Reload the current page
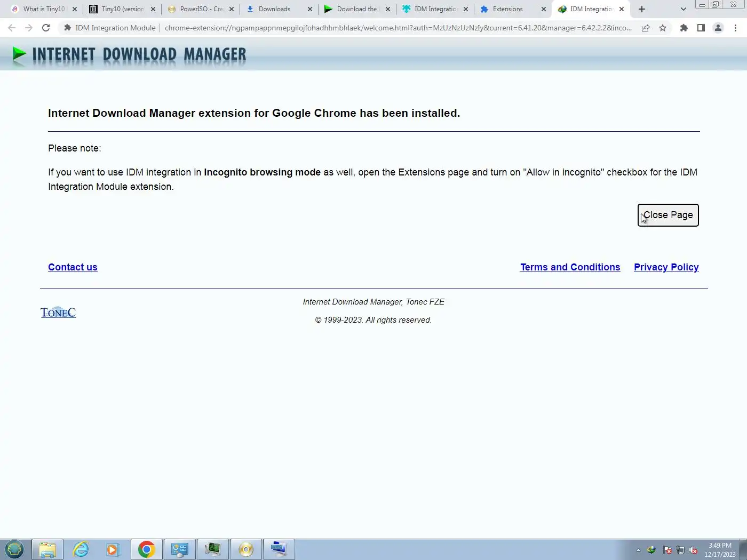Image resolution: width=747 pixels, height=560 pixels. tap(46, 28)
